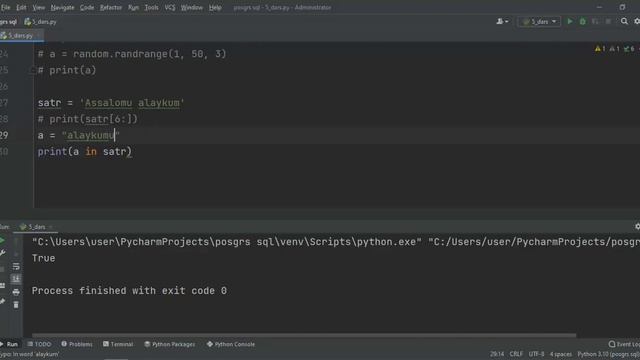Viewport: 640px width, 360px height.
Task: Open the UTF-8 encoding selector
Action: 536,354
